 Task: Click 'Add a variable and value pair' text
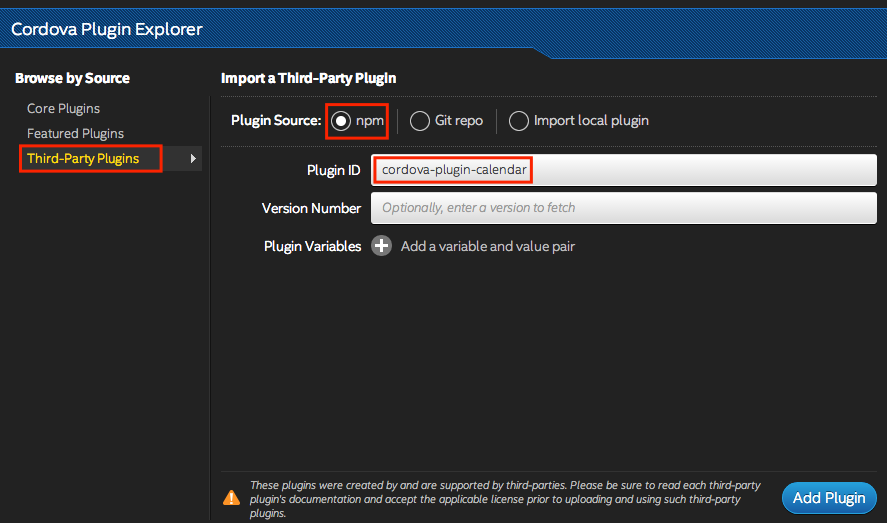[x=488, y=247]
